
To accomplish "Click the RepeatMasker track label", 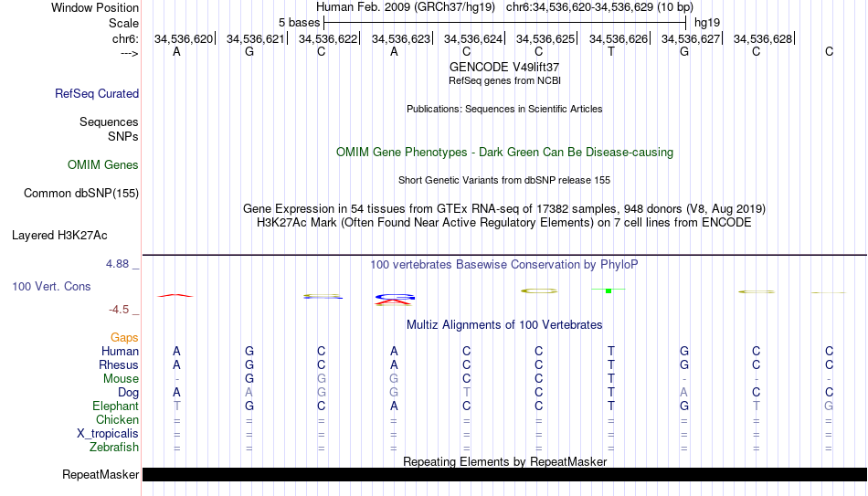I will (101, 474).
